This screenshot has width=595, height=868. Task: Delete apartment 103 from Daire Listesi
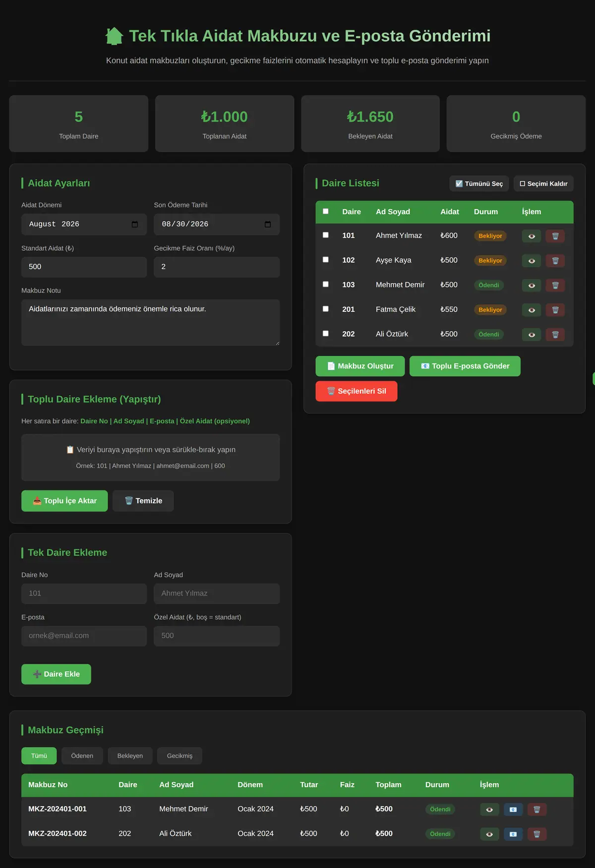tap(555, 286)
